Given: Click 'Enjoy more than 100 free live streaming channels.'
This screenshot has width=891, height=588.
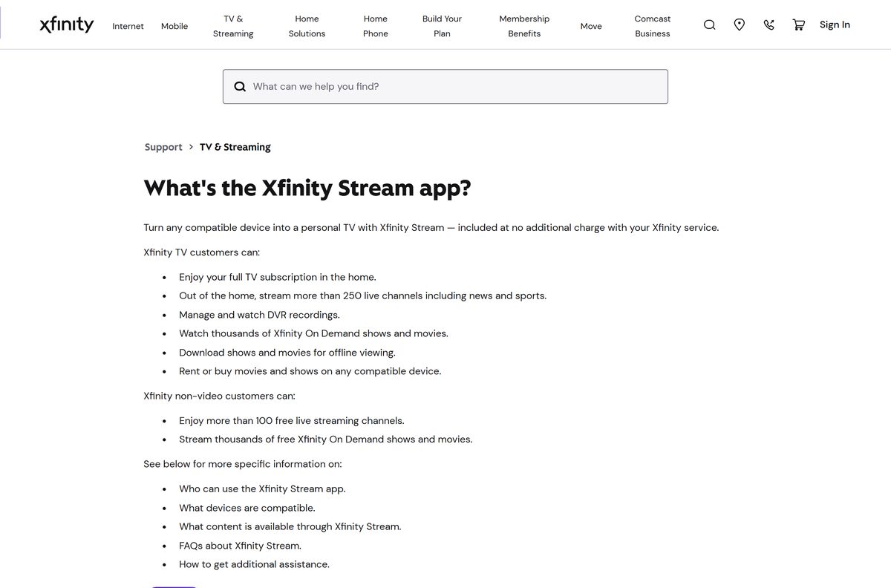Looking at the screenshot, I should pos(292,420).
